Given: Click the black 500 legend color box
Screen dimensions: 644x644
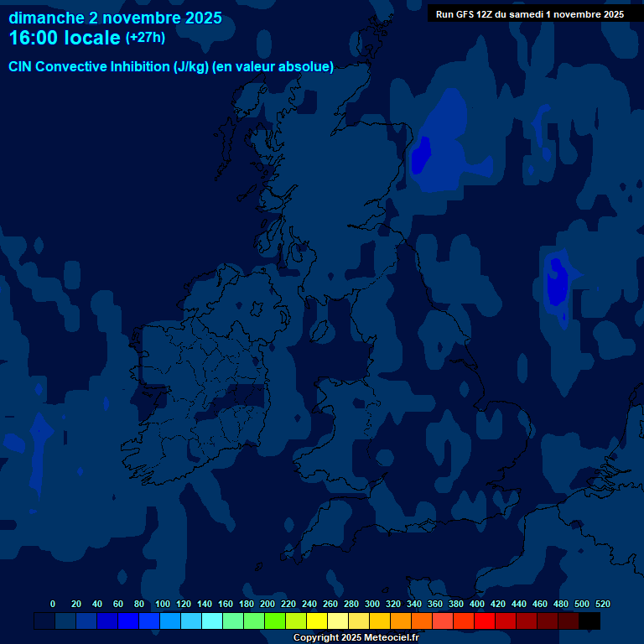Looking at the screenshot, I should coord(589,621).
